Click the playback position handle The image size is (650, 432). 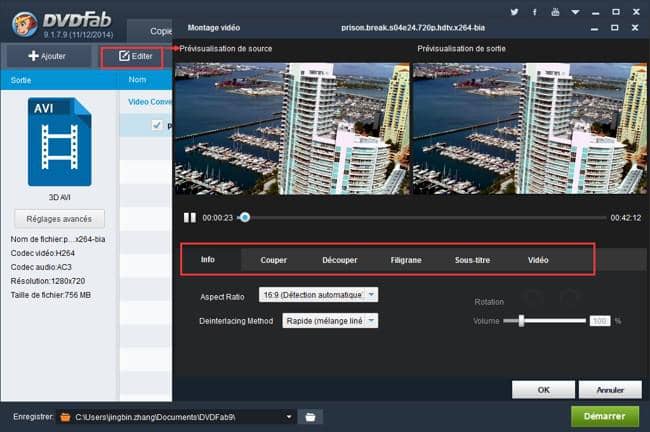245,217
